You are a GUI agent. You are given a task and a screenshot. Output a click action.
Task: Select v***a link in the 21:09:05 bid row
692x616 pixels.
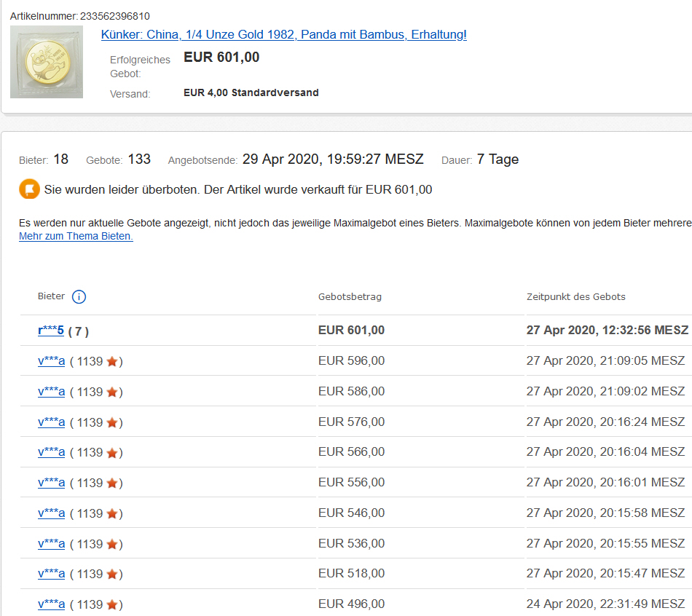(51, 361)
